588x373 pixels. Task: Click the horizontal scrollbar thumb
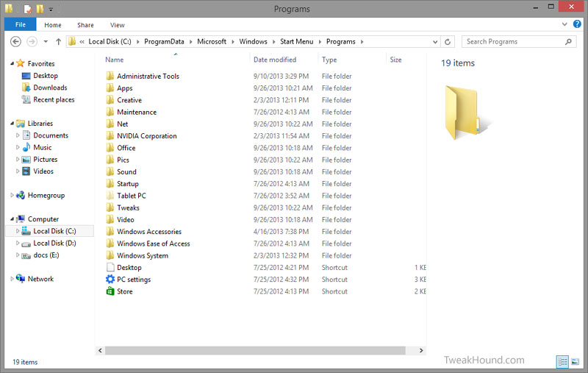(255, 350)
